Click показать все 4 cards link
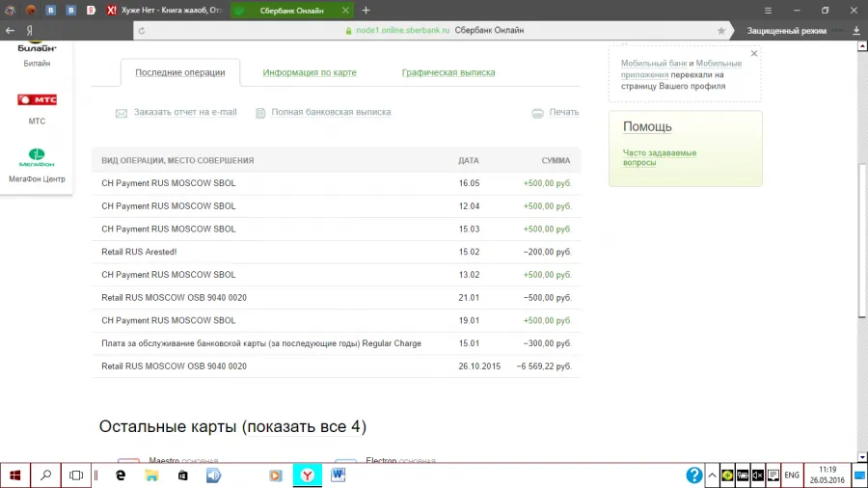868x488 pixels. [x=304, y=426]
